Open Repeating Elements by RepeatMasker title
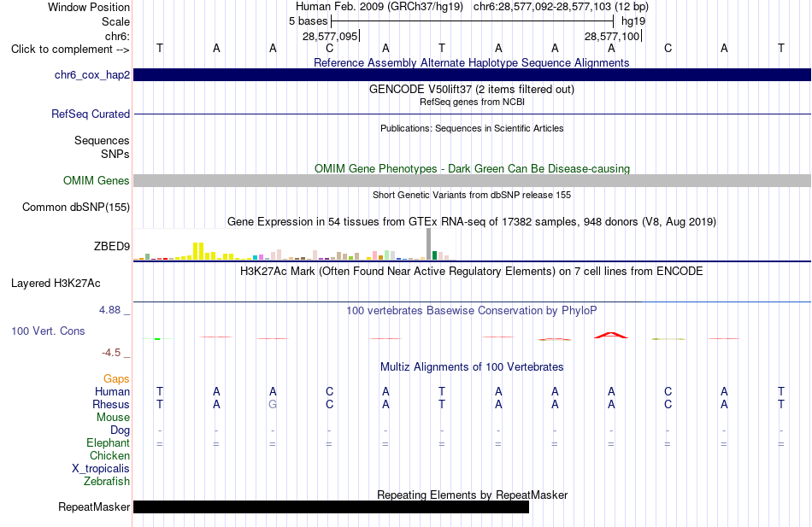 pos(473,495)
